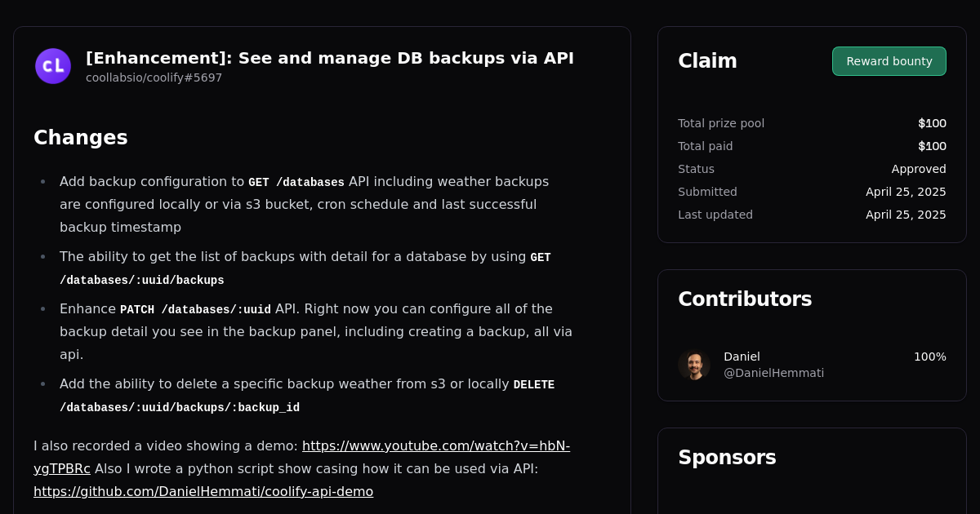Click Daniel's 100% contribution share
This screenshot has height=514, width=980.
click(930, 357)
